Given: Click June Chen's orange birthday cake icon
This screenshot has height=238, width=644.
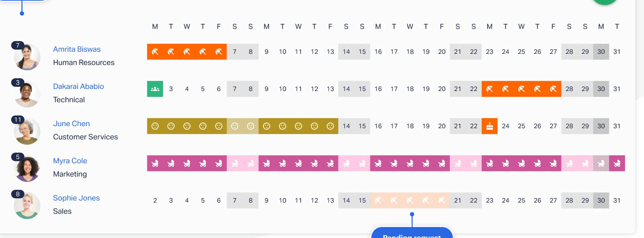Looking at the screenshot, I should tap(490, 126).
